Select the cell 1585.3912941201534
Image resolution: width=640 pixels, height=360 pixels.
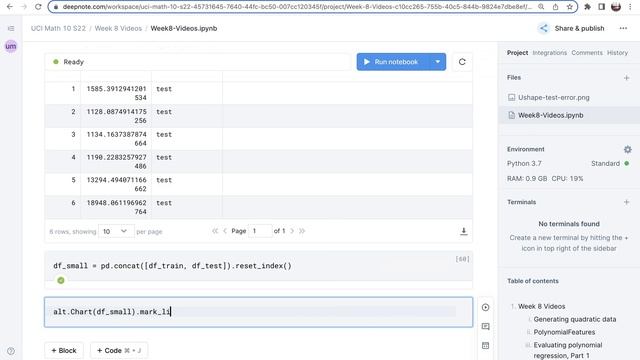pos(116,93)
